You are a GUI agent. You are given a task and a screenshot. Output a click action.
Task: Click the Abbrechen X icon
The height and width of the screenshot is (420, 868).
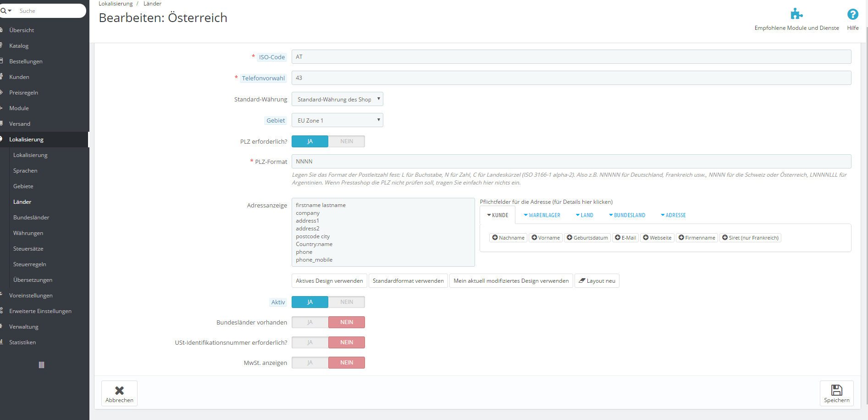click(x=119, y=390)
